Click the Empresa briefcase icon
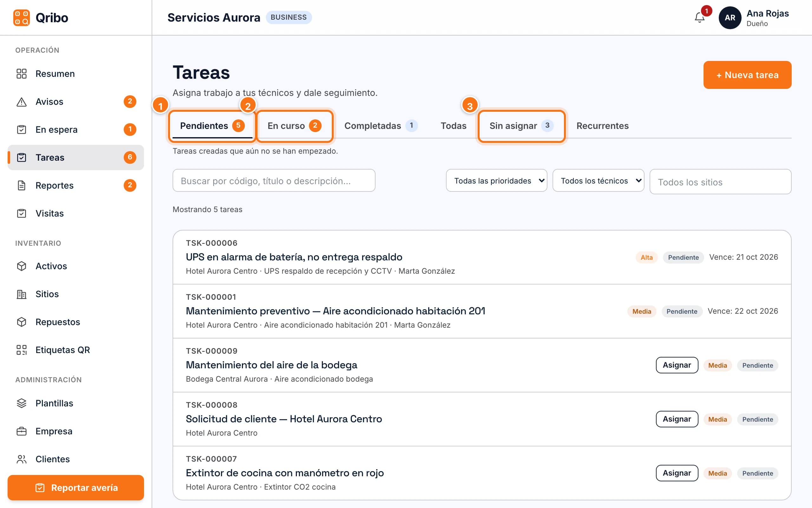 22,431
